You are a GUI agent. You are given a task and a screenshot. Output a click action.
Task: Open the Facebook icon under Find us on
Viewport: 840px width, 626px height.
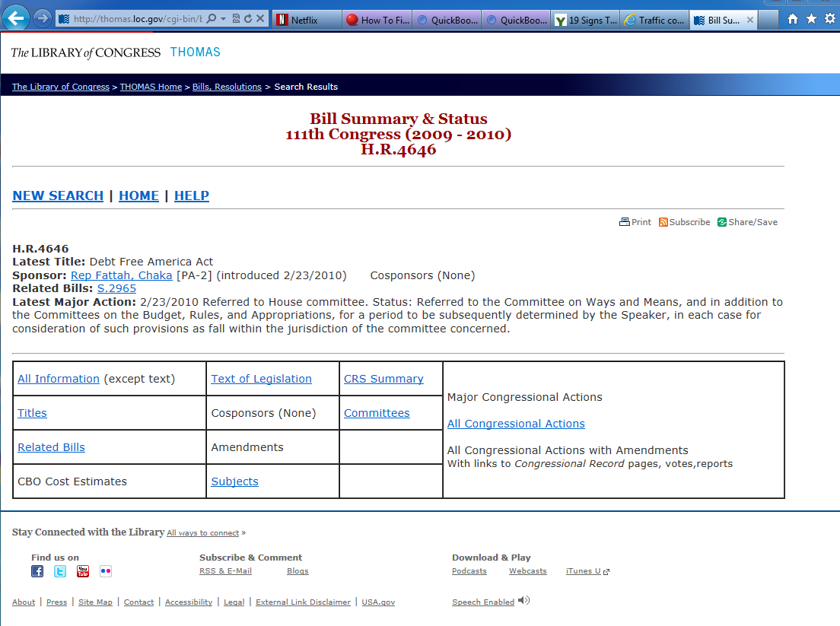[x=37, y=571]
